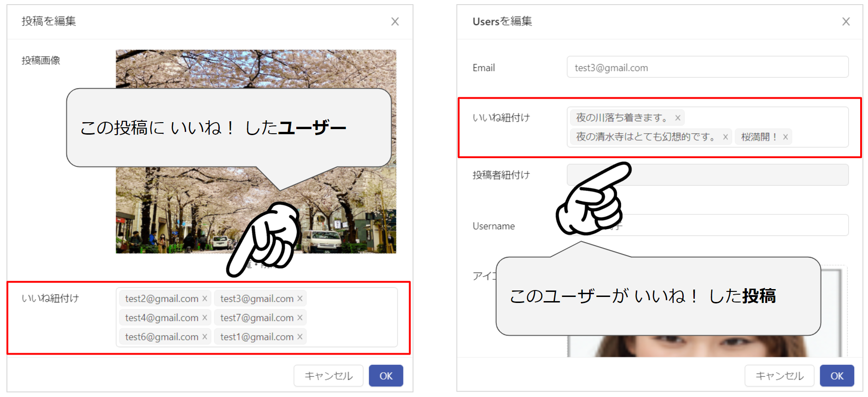Click the 投稿者紐付け label
Screen dimensions: 868x397
(501, 175)
